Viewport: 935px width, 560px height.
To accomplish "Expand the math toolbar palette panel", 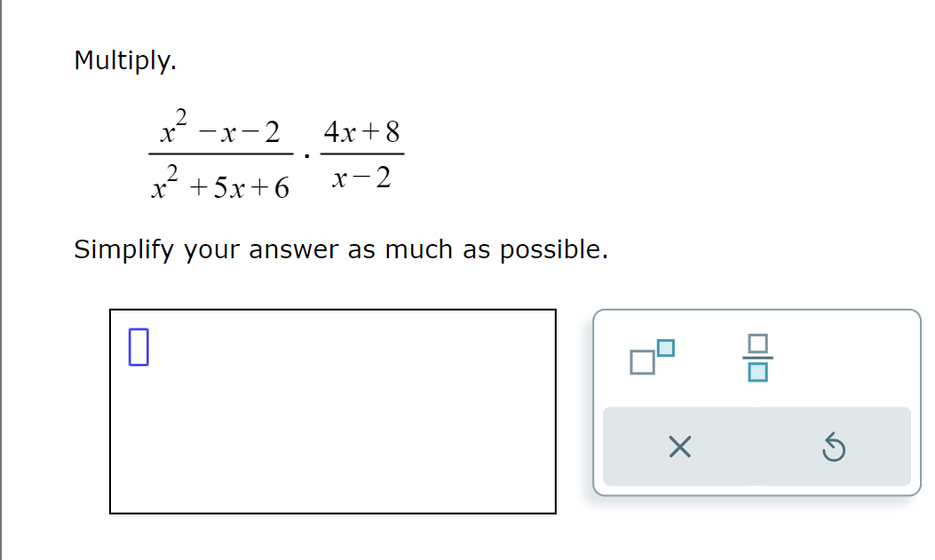I will pos(756,399).
